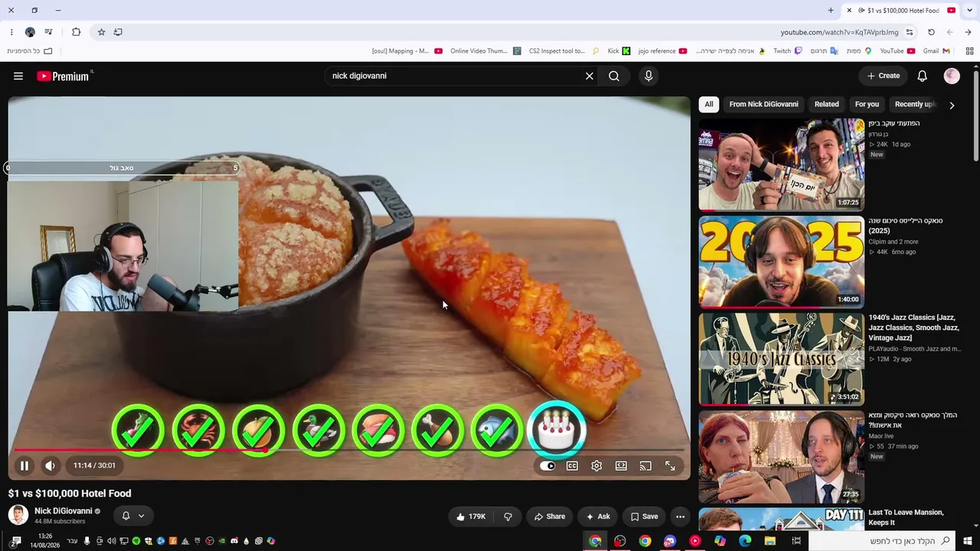Image resolution: width=980 pixels, height=551 pixels.
Task: Select the For you chip
Action: click(867, 104)
